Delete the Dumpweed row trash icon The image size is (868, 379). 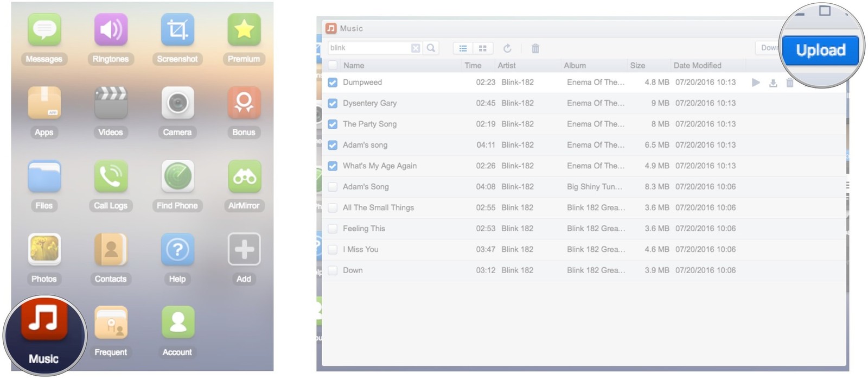click(790, 83)
